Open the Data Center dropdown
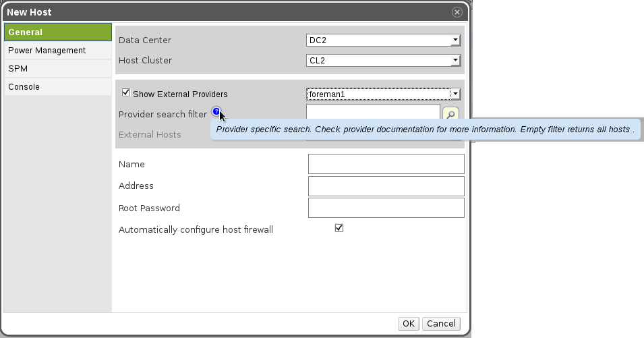 pyautogui.click(x=383, y=40)
